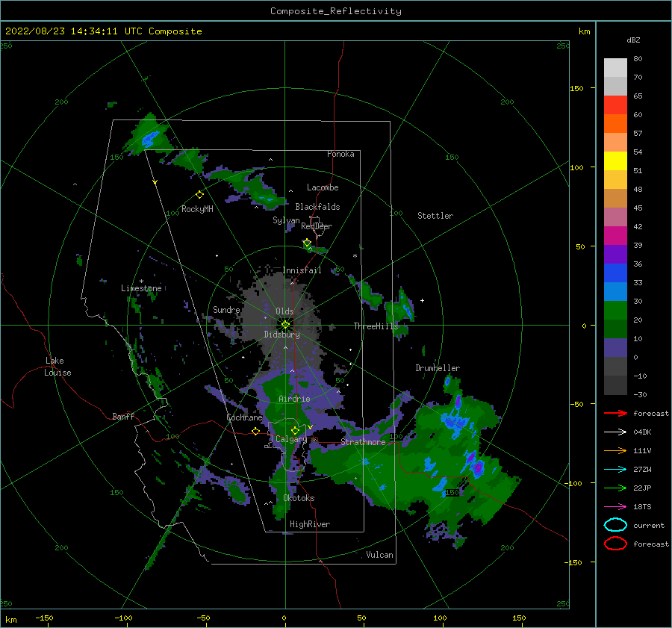
Task: Click the blue storm core northwest of RockyMH
Action: tap(150, 138)
